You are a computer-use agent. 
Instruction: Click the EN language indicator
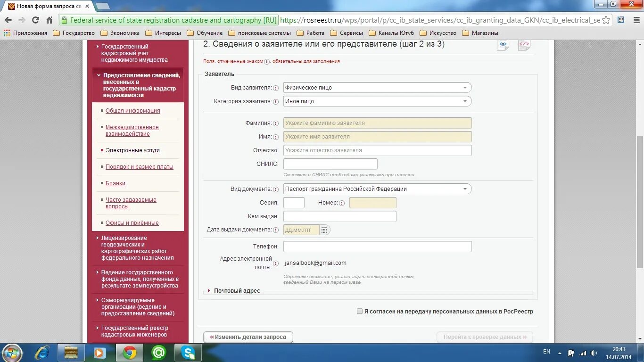(x=546, y=352)
